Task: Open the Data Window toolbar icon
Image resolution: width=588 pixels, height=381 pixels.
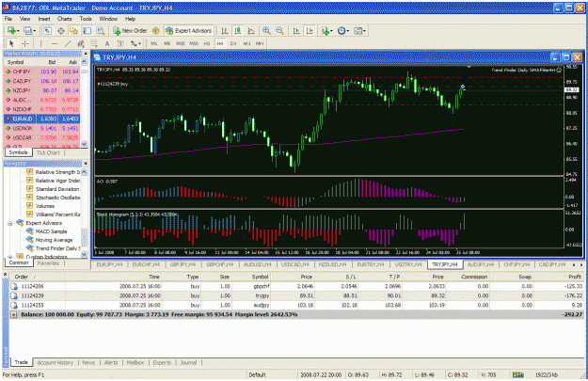Action: (61, 31)
